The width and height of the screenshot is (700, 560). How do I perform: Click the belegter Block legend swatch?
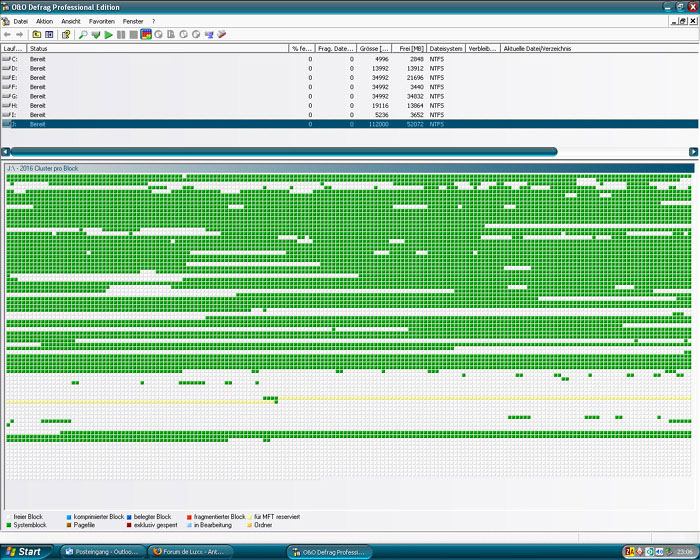click(129, 517)
